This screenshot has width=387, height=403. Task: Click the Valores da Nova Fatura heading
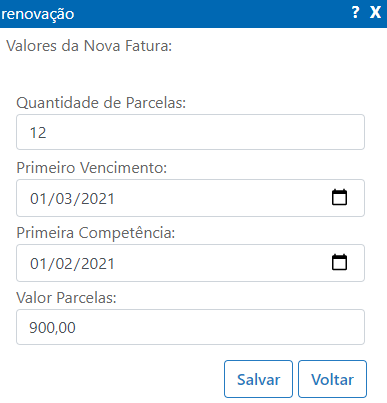coord(89,46)
